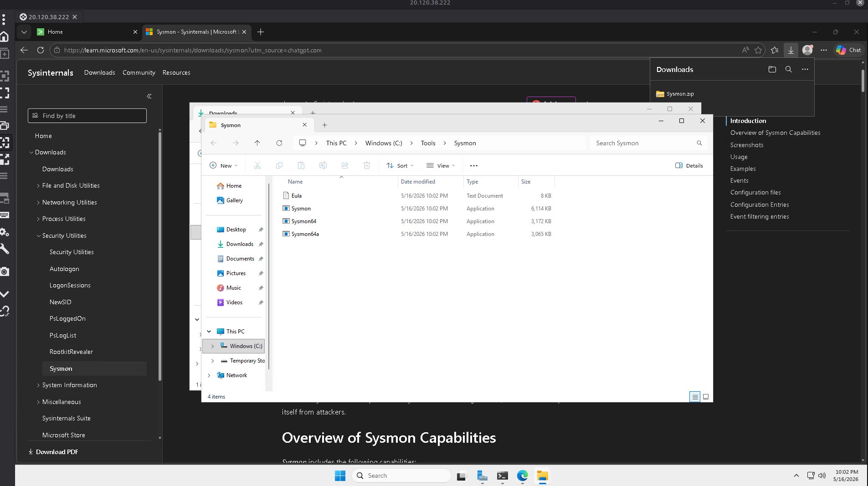Select Sysmon64 application file

tap(304, 221)
